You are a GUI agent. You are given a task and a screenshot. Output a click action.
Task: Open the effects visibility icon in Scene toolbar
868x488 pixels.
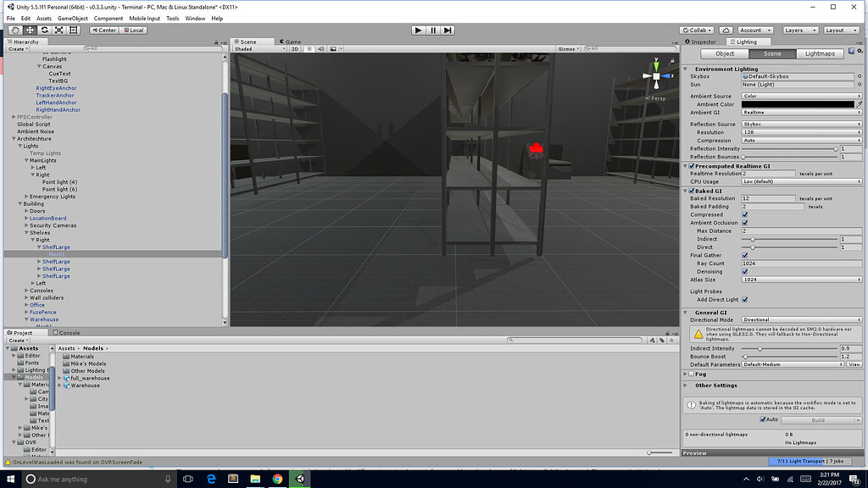click(332, 48)
